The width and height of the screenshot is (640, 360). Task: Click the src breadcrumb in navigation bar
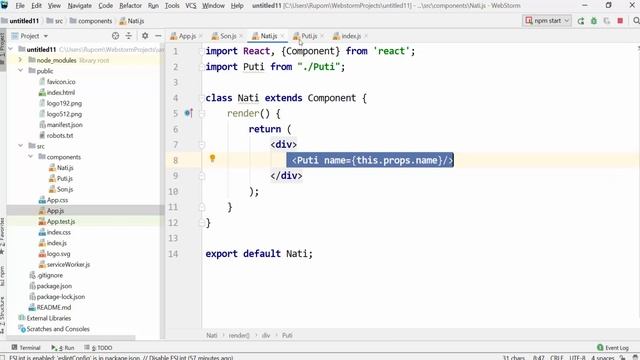tap(55, 21)
